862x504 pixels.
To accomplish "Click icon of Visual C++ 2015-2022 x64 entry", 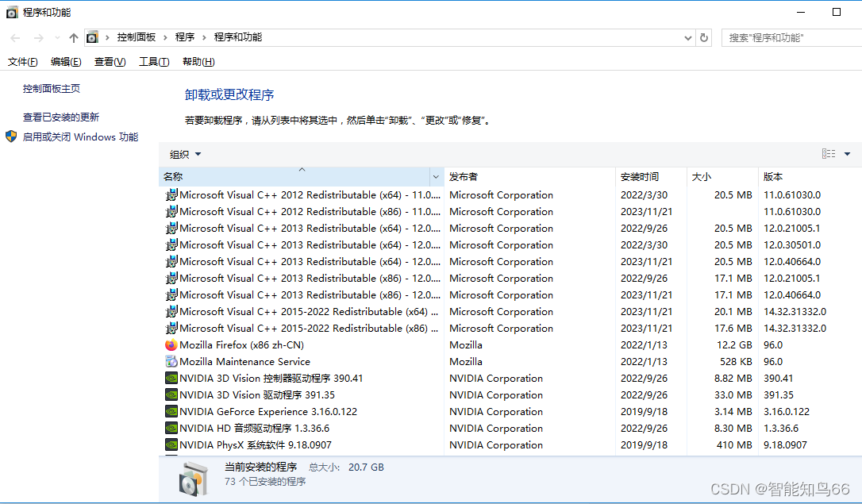I will [x=171, y=312].
